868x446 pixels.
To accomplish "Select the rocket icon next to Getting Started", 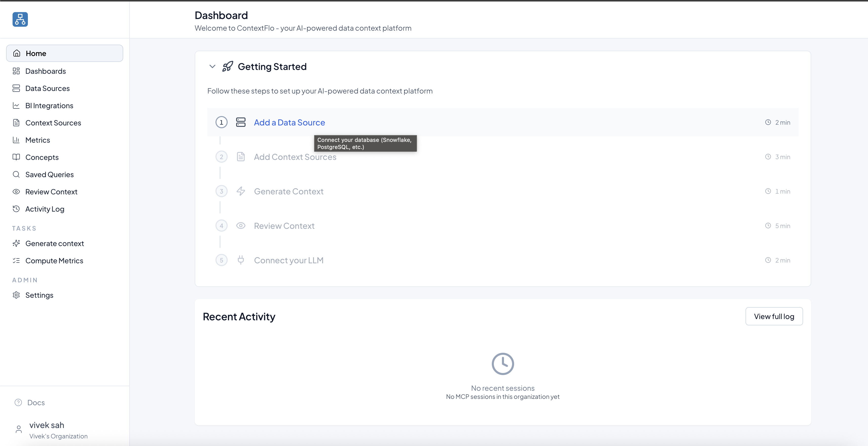I will pos(227,66).
